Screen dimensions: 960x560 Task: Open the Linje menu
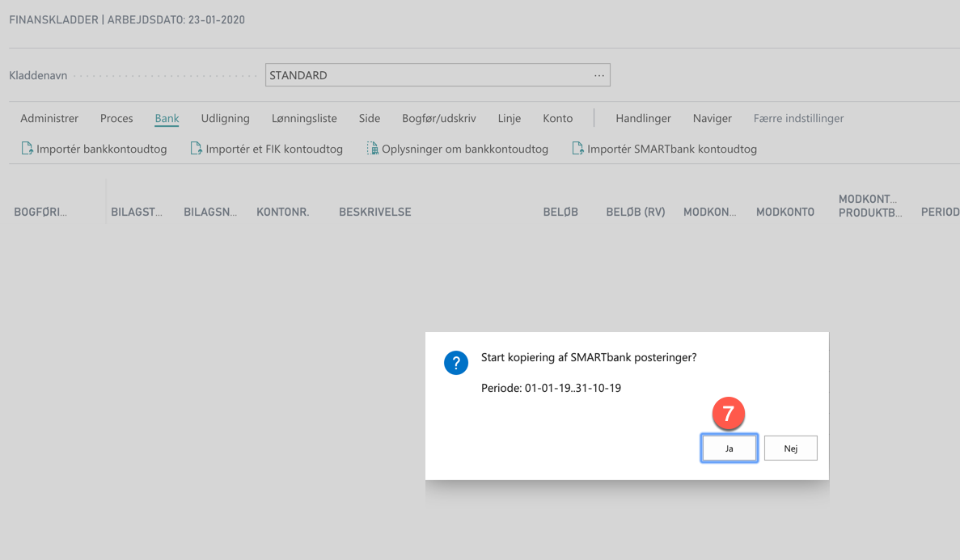coord(510,118)
